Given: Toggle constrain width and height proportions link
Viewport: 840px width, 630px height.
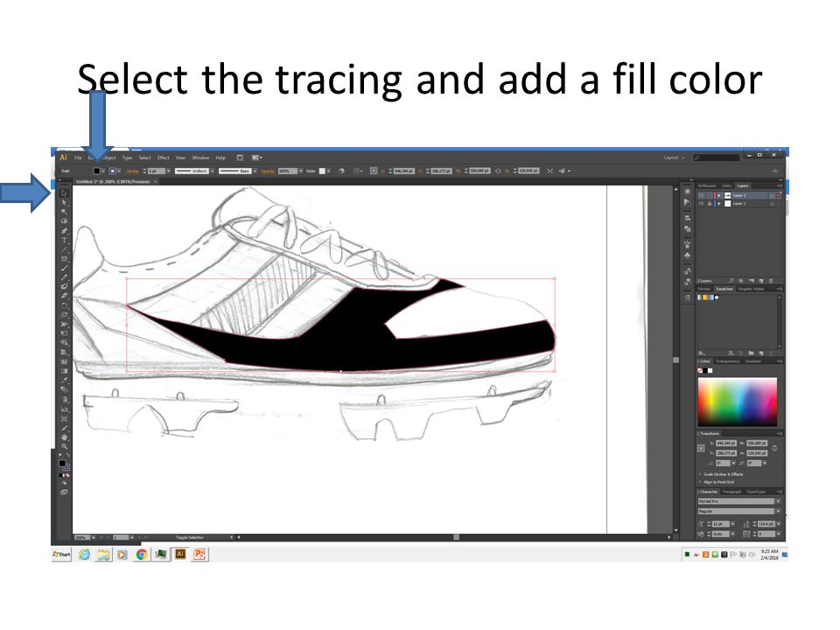Looking at the screenshot, I should click(774, 448).
